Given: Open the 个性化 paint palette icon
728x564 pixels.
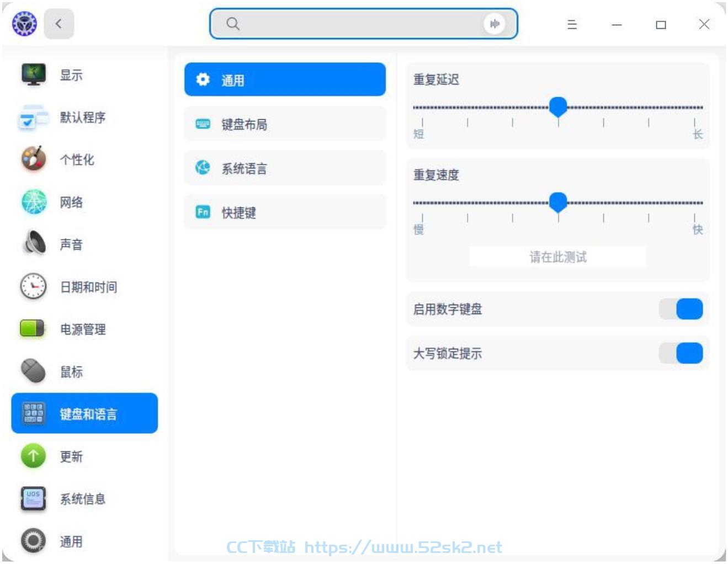Looking at the screenshot, I should [34, 159].
